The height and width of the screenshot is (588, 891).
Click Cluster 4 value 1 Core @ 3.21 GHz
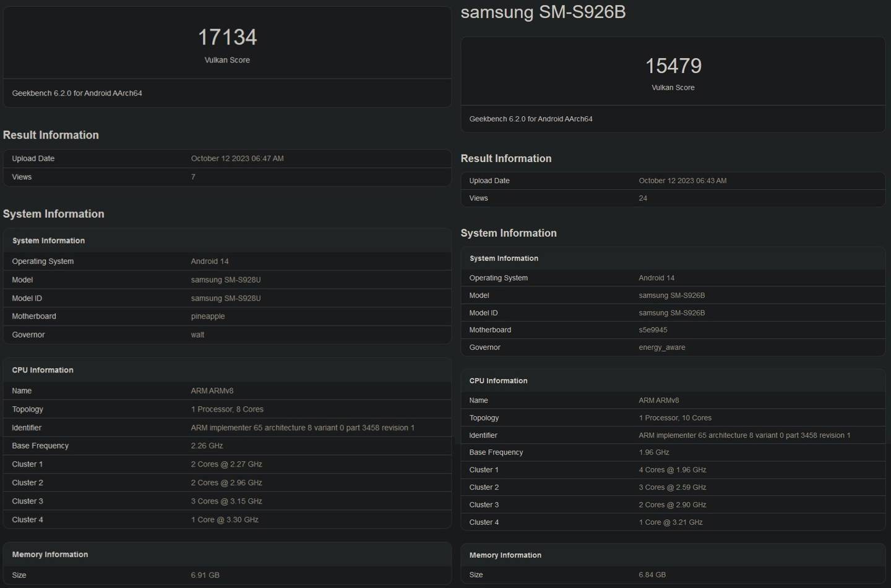(671, 522)
